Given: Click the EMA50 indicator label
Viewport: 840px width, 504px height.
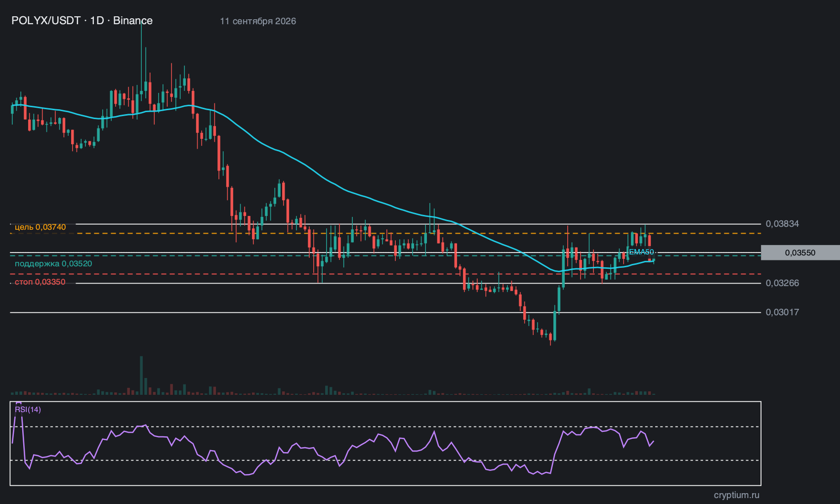Looking at the screenshot, I should (641, 252).
